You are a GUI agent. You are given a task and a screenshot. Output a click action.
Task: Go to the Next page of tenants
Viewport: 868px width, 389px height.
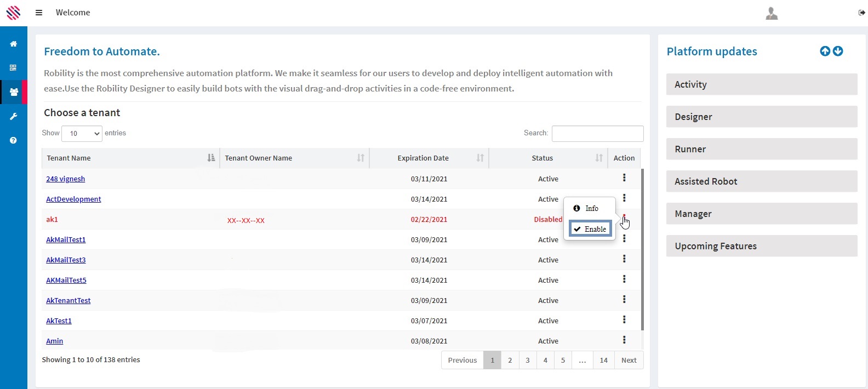coord(629,360)
